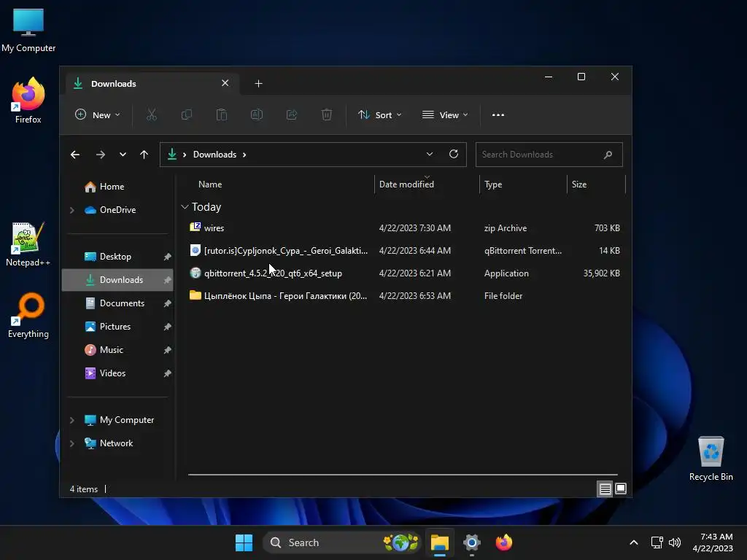The height and width of the screenshot is (560, 747).
Task: Open address bar history dropdown
Action: (x=429, y=154)
